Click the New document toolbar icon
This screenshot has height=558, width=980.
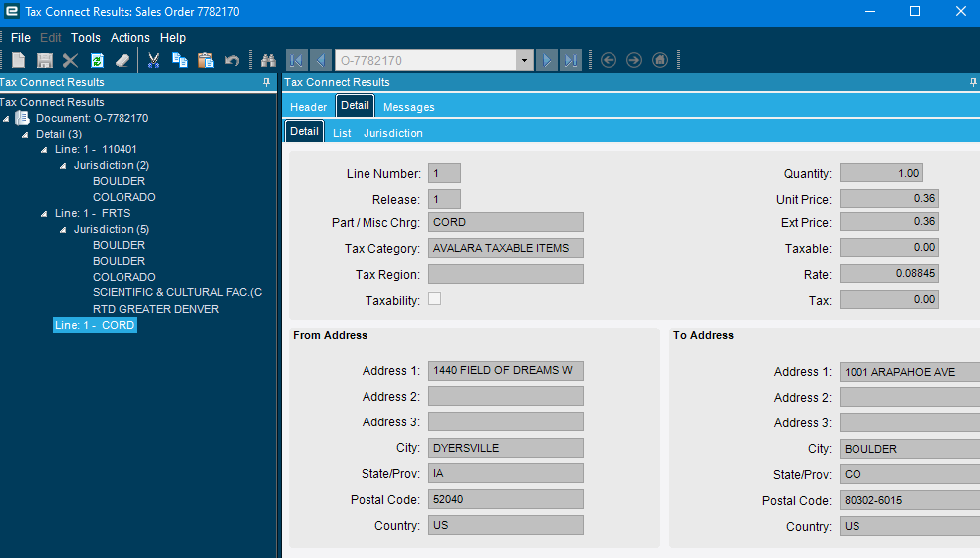[18, 60]
